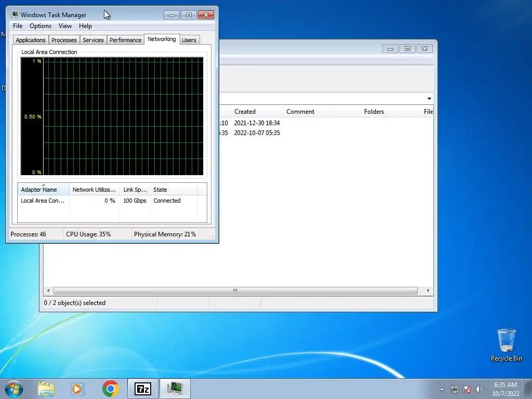Click the 7-Zip horizontal scrollbar thumb
Screen dimensions: 532x399
pyautogui.click(x=235, y=291)
